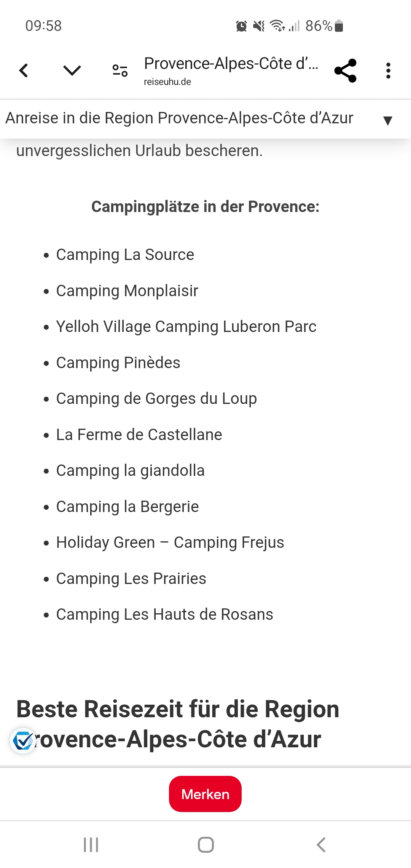This screenshot has width=411, height=868.
Task: Open the site settings tune icon
Action: coord(120,70)
